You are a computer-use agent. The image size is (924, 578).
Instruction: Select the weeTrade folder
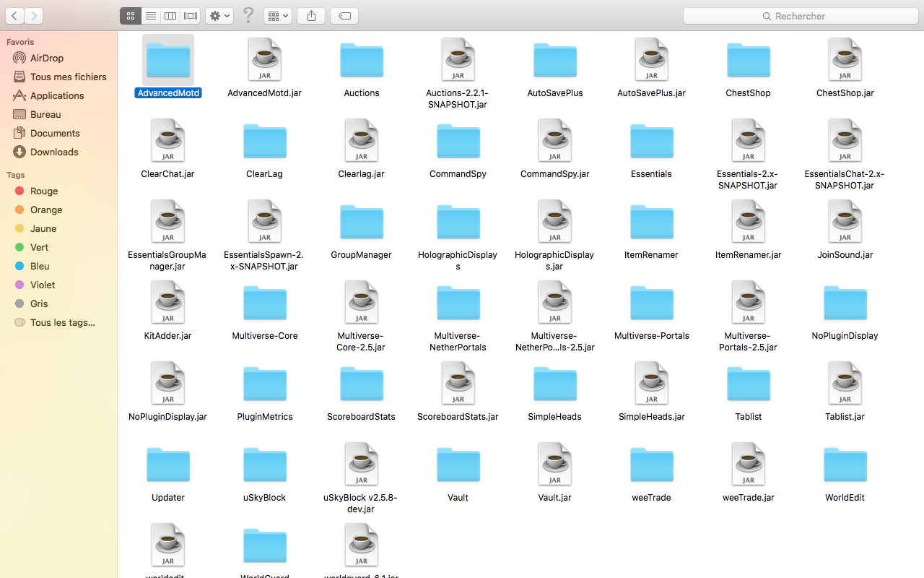pyautogui.click(x=652, y=465)
